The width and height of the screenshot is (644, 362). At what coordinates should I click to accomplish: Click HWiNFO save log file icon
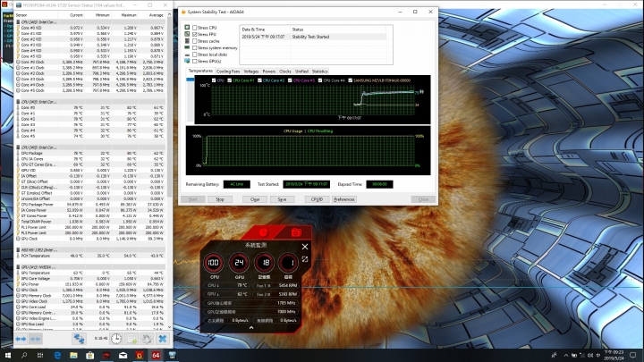click(x=131, y=339)
